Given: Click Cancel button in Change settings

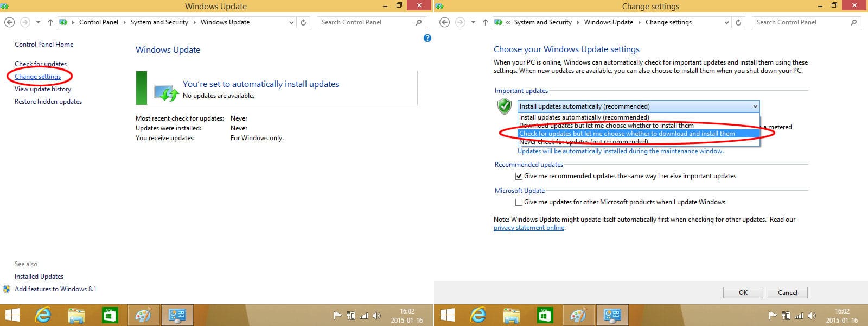Looking at the screenshot, I should [x=788, y=292].
